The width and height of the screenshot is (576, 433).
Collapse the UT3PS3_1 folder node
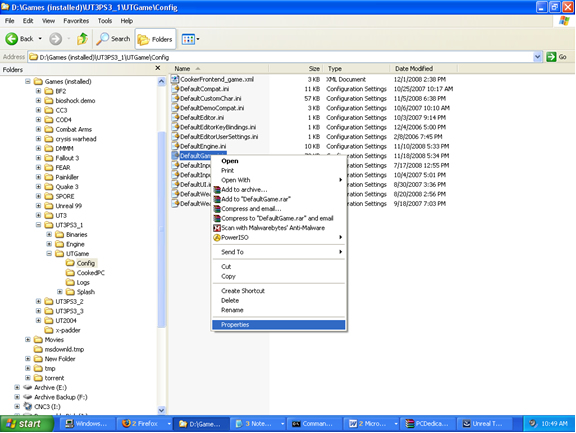(38, 224)
